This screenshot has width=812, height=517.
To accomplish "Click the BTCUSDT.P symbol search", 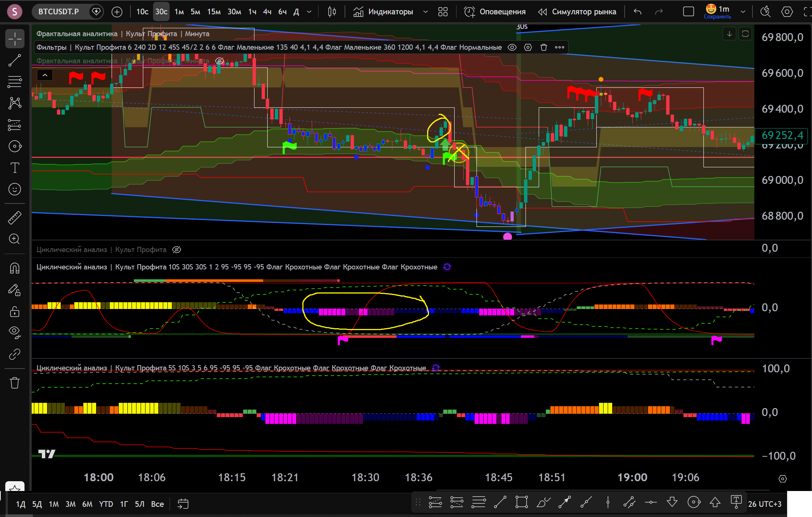I will pyautogui.click(x=59, y=12).
